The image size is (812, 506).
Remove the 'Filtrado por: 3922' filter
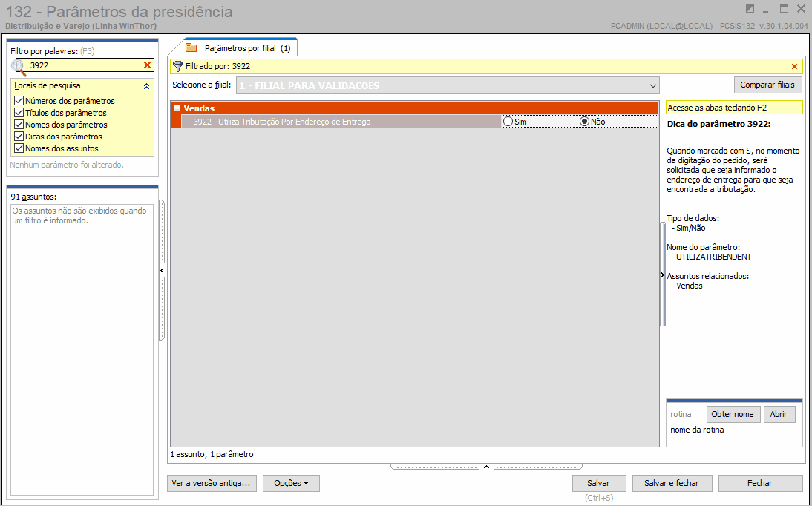click(x=794, y=66)
